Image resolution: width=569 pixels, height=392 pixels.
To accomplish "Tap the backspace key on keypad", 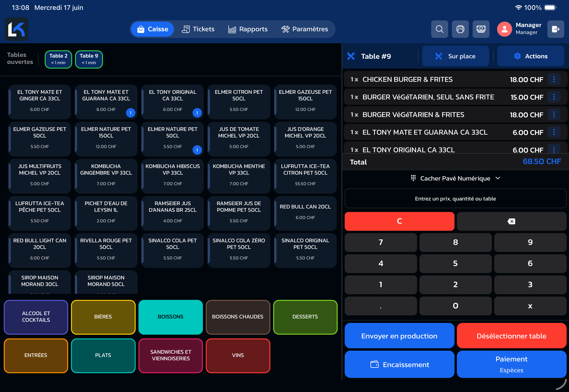I will click(x=511, y=221).
